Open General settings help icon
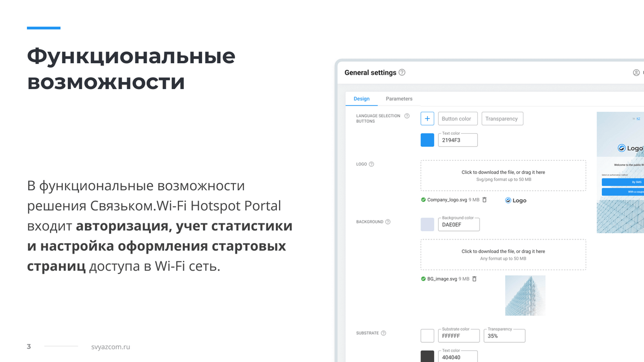This screenshot has width=644, height=362. (x=402, y=72)
